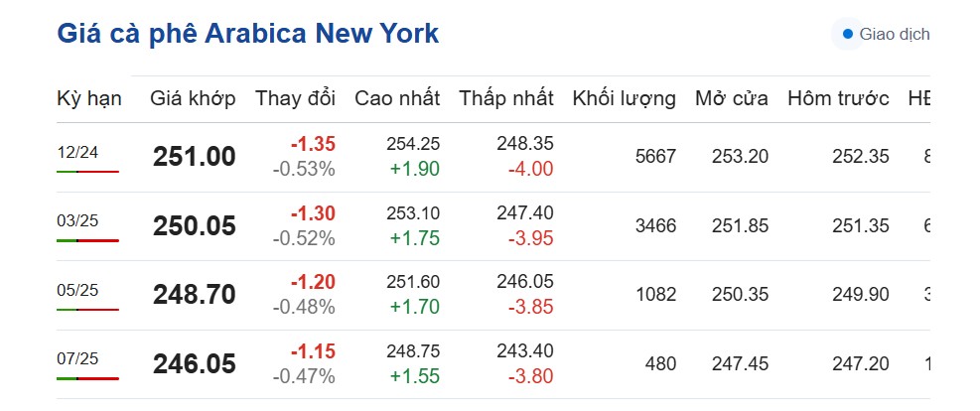
Task: Click the green-red bar under 03/25
Action: pyautogui.click(x=87, y=240)
